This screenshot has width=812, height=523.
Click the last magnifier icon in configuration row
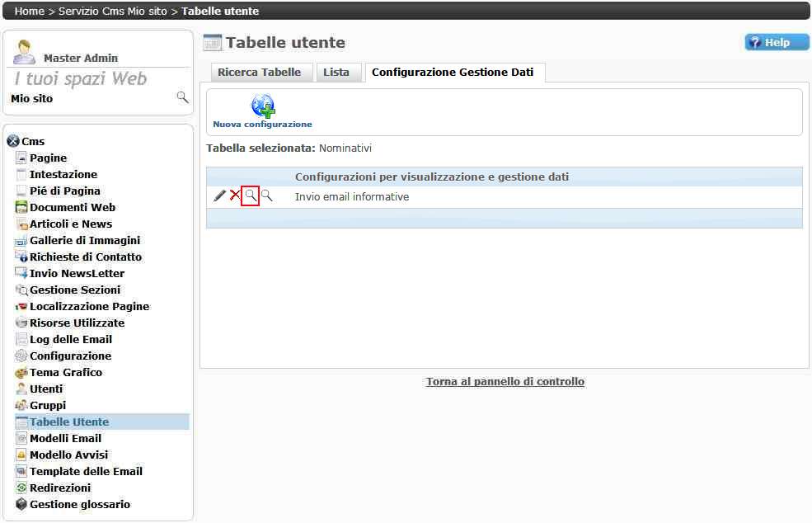[266, 196]
